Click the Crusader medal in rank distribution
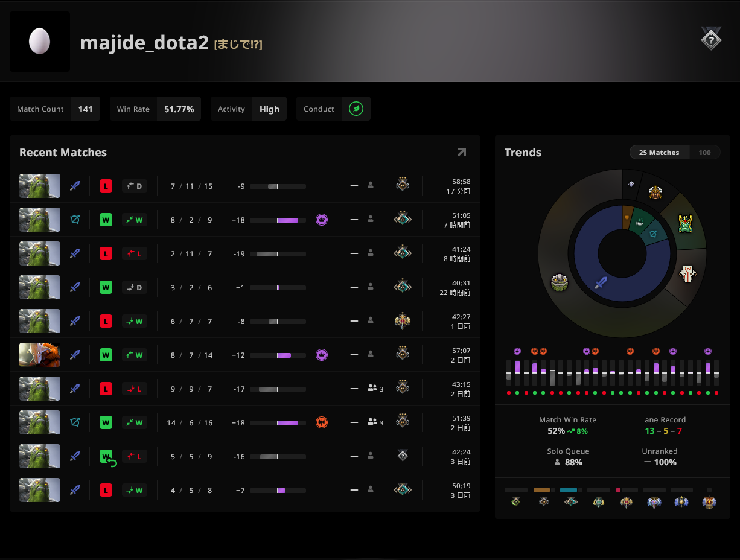Screen dimensions: 740x560 click(571, 501)
